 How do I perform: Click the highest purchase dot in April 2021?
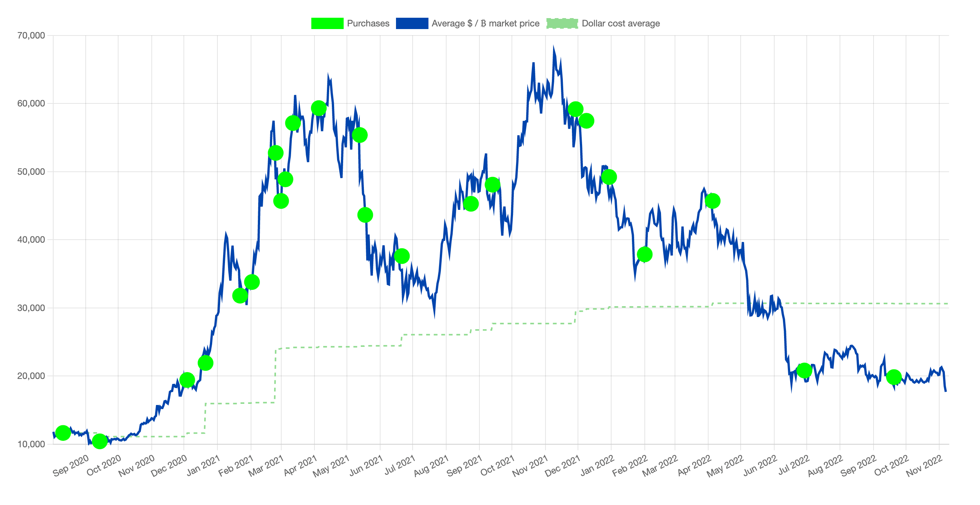point(318,108)
